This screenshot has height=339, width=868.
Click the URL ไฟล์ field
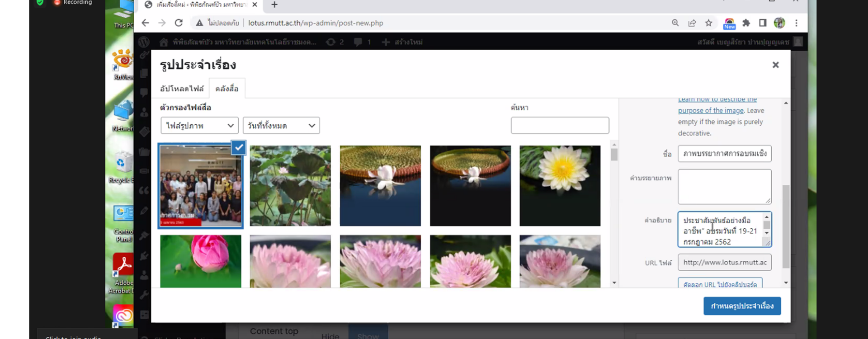[724, 263]
